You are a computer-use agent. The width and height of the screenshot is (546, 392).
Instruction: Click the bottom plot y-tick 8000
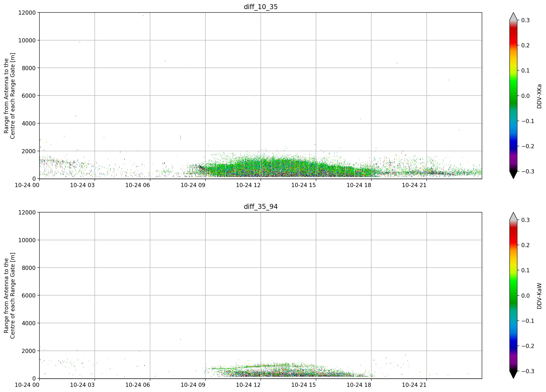click(x=29, y=268)
